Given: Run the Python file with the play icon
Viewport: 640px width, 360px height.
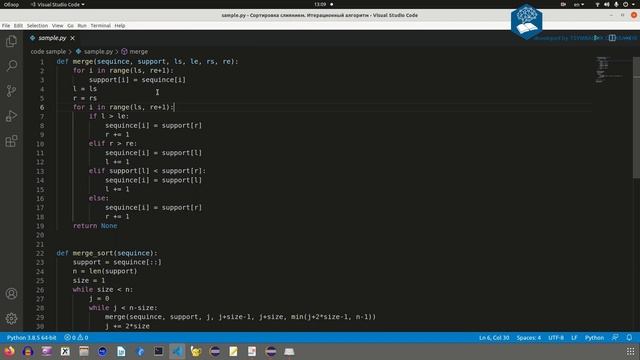Looking at the screenshot, I should pyautogui.click(x=596, y=38).
